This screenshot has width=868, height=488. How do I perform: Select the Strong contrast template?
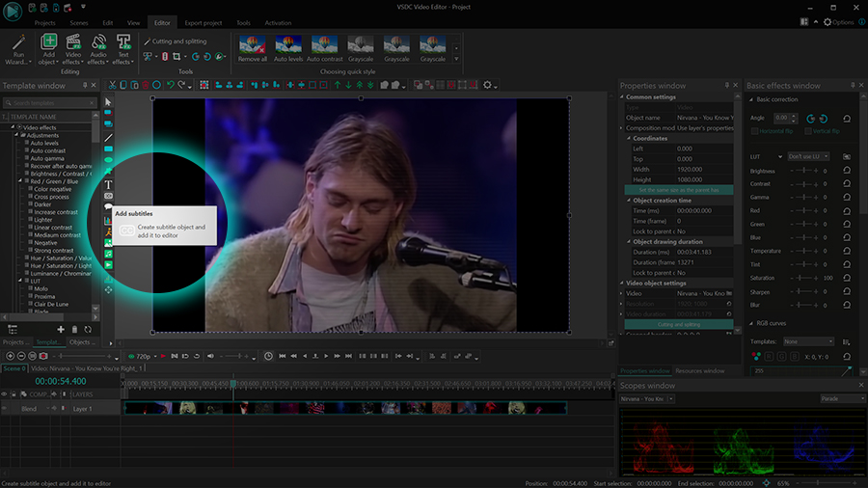(x=54, y=251)
